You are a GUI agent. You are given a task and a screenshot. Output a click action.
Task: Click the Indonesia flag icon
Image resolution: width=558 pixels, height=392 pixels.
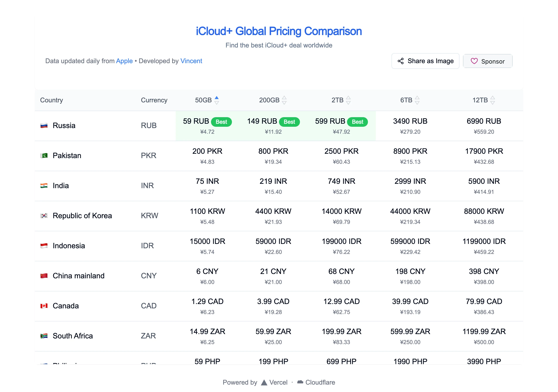click(x=44, y=246)
